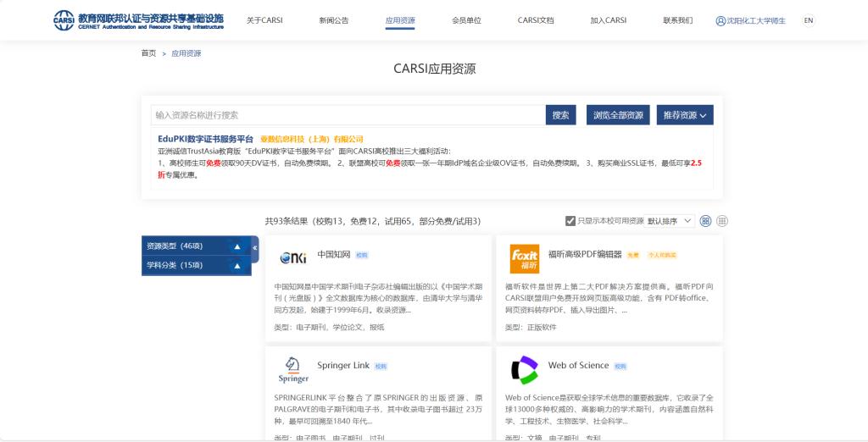The width and height of the screenshot is (868, 442).
Task: Open the 关于CARSI menu
Action: (264, 20)
